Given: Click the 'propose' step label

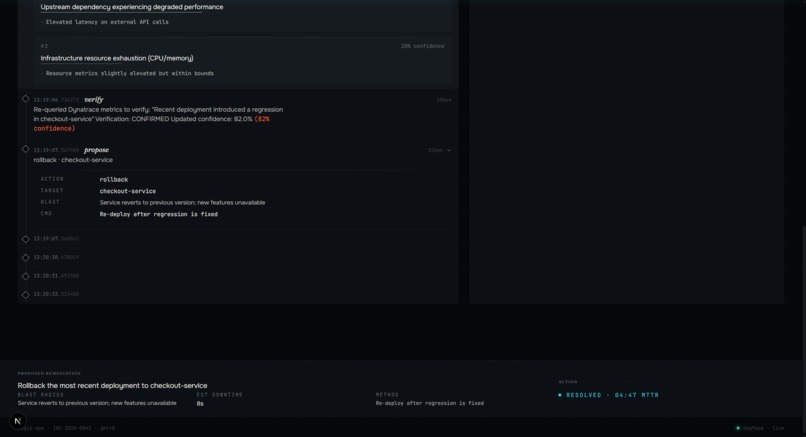Looking at the screenshot, I should click(97, 150).
